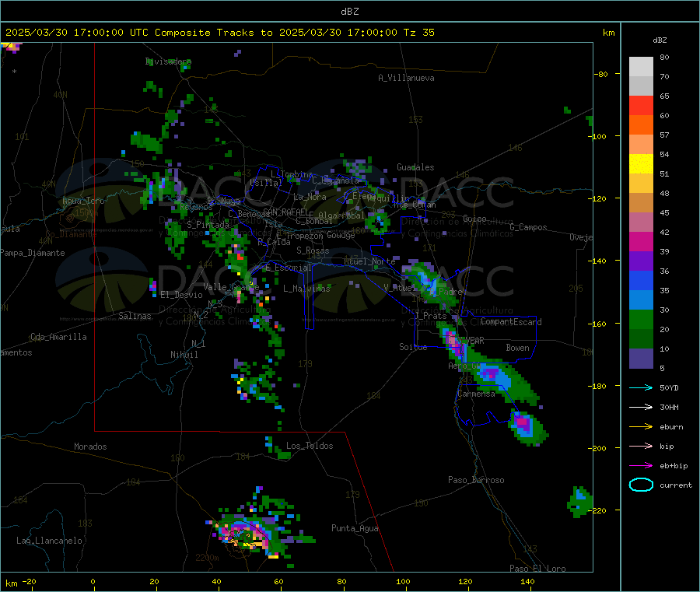Click the Morados place label
Screen dimensions: 700x592
(x=90, y=447)
